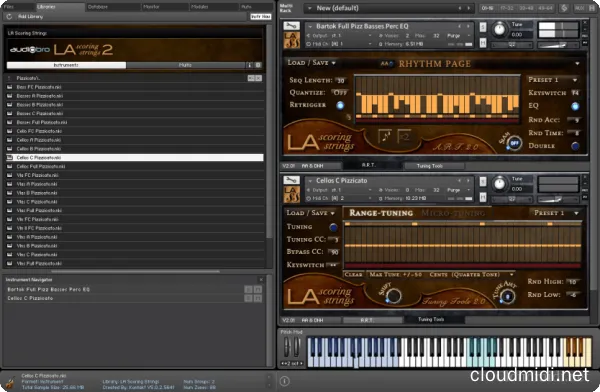Image resolution: width=600 pixels, height=392 pixels.
Task: Toggle the Double button on Rhythm Page
Action: tap(575, 146)
